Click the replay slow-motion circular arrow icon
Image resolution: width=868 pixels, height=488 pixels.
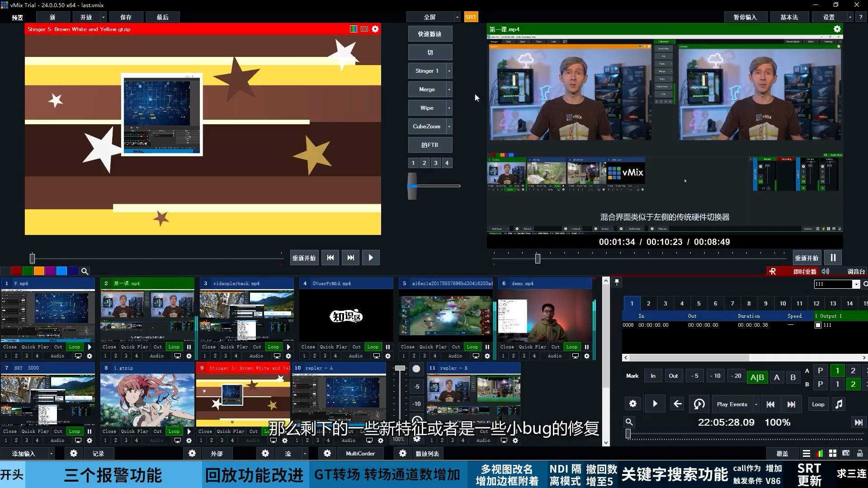click(x=699, y=404)
